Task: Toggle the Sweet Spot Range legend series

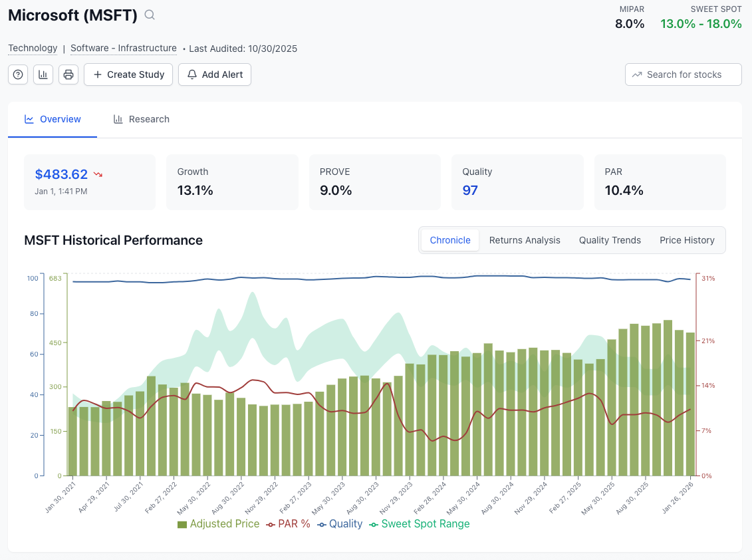Action: pyautogui.click(x=419, y=523)
